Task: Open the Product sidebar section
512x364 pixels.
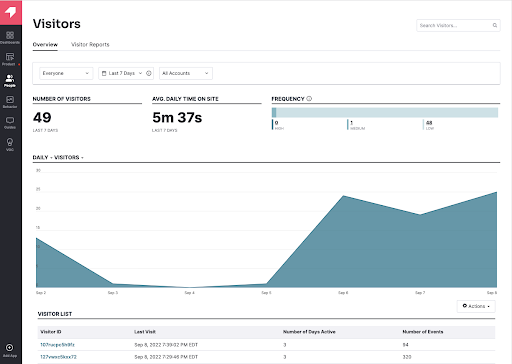Action: 10,59
